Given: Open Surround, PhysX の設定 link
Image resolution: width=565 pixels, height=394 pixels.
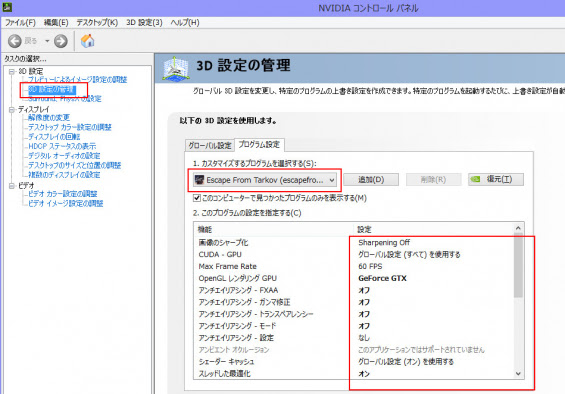Looking at the screenshot, I should click(65, 98).
